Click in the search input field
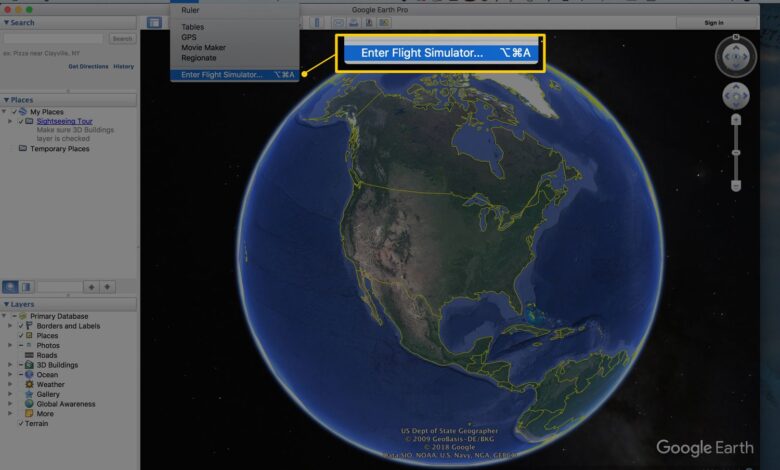Viewport: 780px width, 470px height. coord(53,38)
